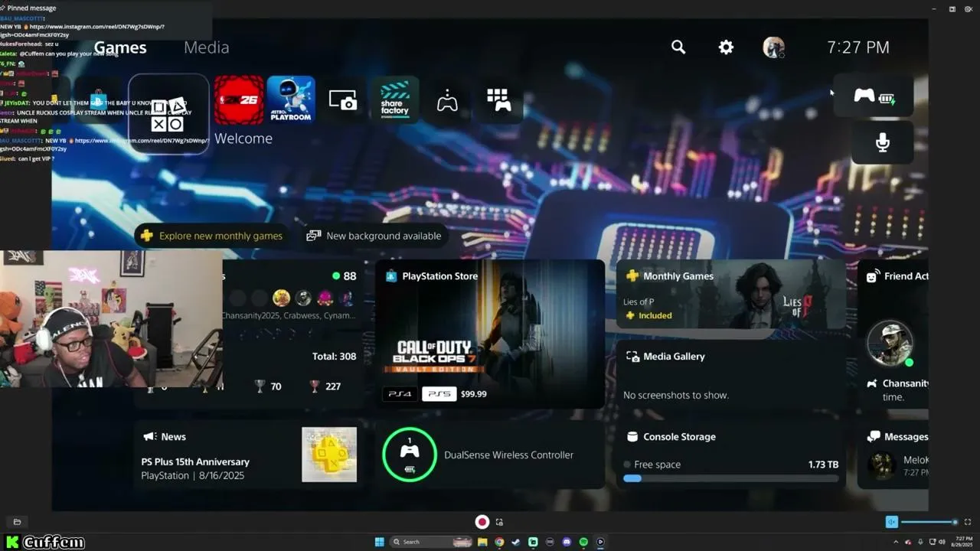Image resolution: width=980 pixels, height=551 pixels.
Task: Select the highlighted Welcome hub tile
Action: pyautogui.click(x=168, y=114)
